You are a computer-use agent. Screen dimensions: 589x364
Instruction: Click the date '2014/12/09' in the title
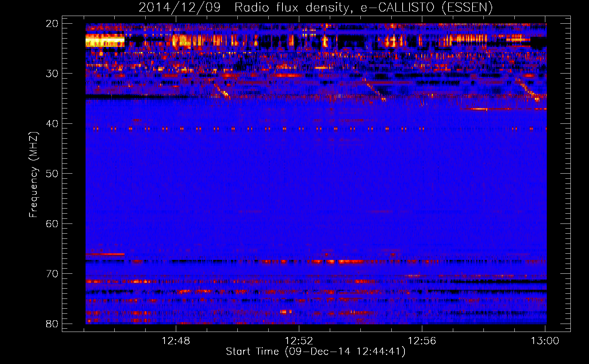pyautogui.click(x=179, y=8)
